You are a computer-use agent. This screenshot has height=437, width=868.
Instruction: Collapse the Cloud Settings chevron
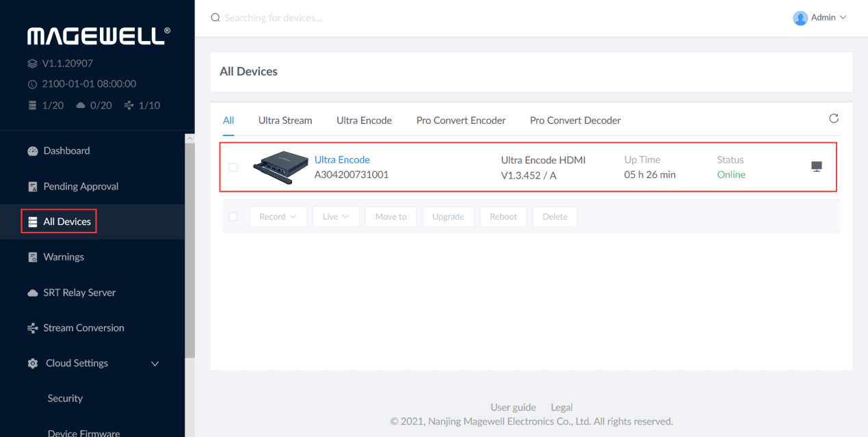(x=155, y=364)
